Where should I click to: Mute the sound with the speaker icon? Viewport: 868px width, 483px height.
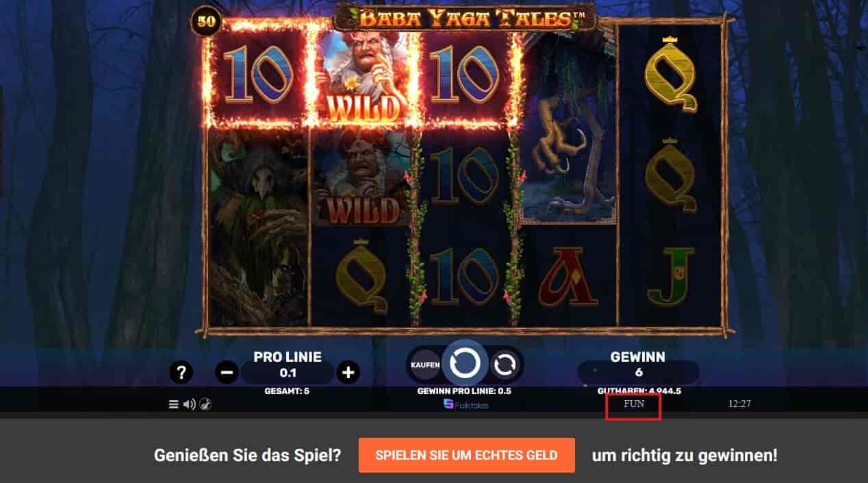[190, 404]
